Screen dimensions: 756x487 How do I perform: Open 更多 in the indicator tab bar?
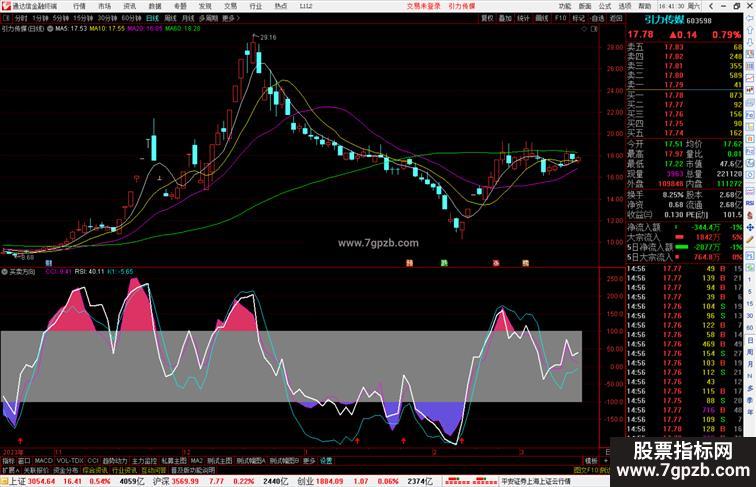point(309,461)
